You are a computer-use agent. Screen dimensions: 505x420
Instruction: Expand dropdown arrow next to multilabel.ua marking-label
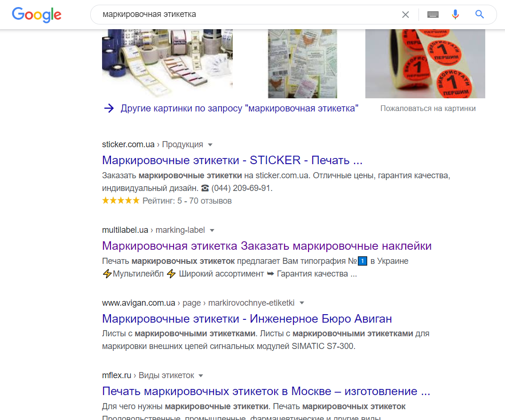pyautogui.click(x=212, y=230)
